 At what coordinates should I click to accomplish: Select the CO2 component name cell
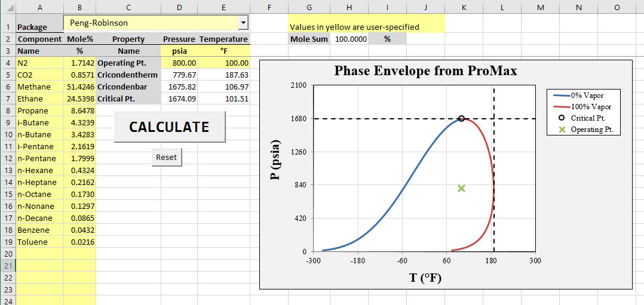click(x=40, y=75)
